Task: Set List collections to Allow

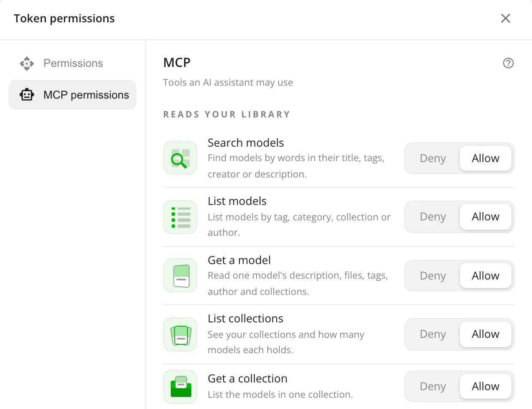Action: (485, 334)
